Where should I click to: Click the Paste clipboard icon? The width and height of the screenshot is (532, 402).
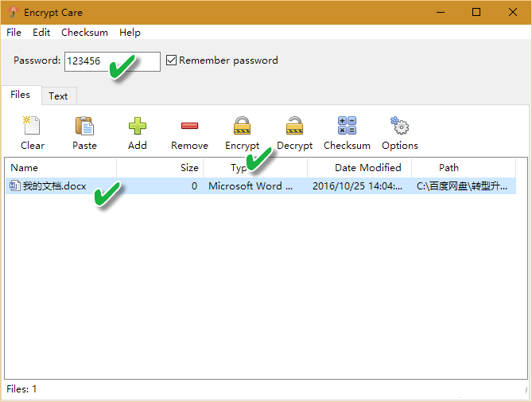tap(84, 125)
